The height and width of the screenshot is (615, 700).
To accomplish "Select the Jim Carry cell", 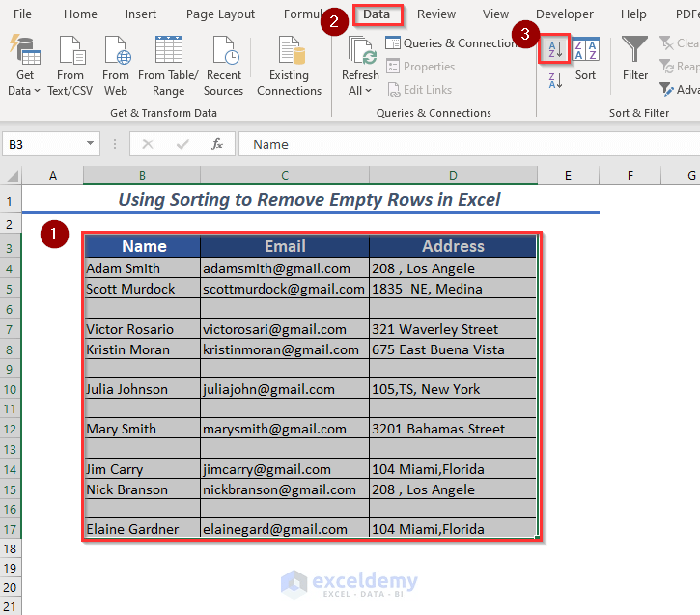I will pyautogui.click(x=142, y=469).
